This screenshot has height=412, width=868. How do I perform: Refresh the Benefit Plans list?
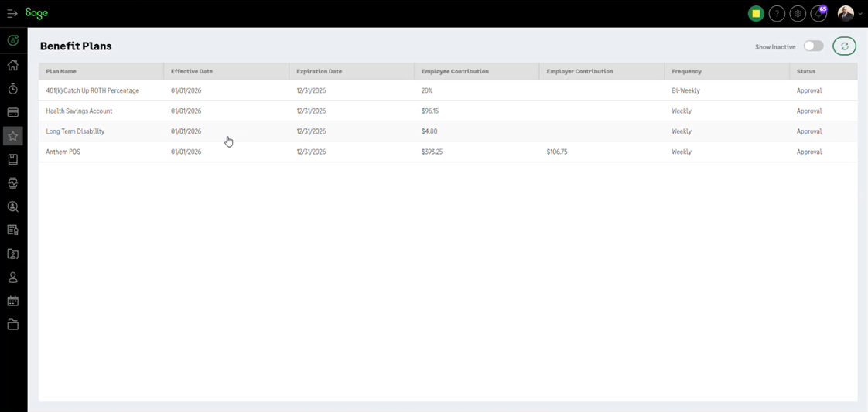pos(844,46)
